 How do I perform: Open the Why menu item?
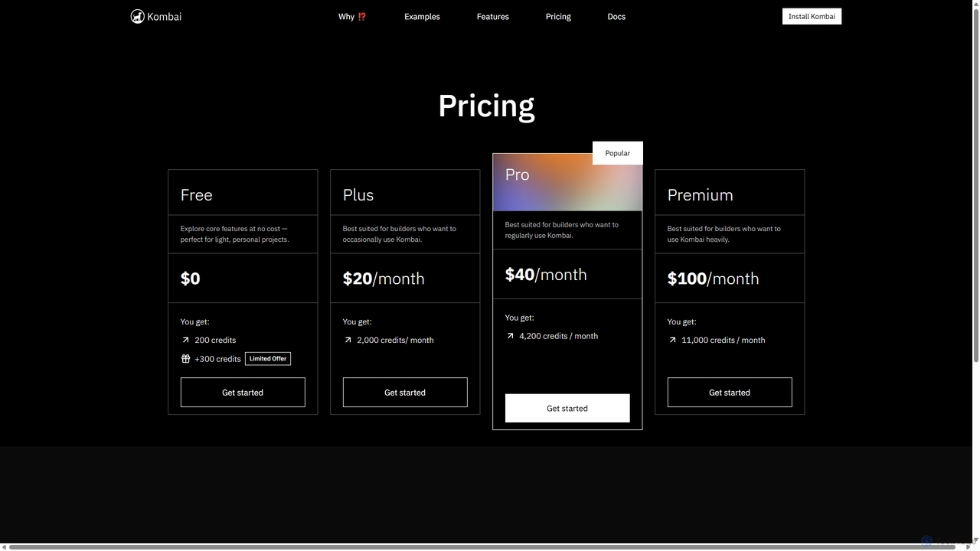(352, 16)
